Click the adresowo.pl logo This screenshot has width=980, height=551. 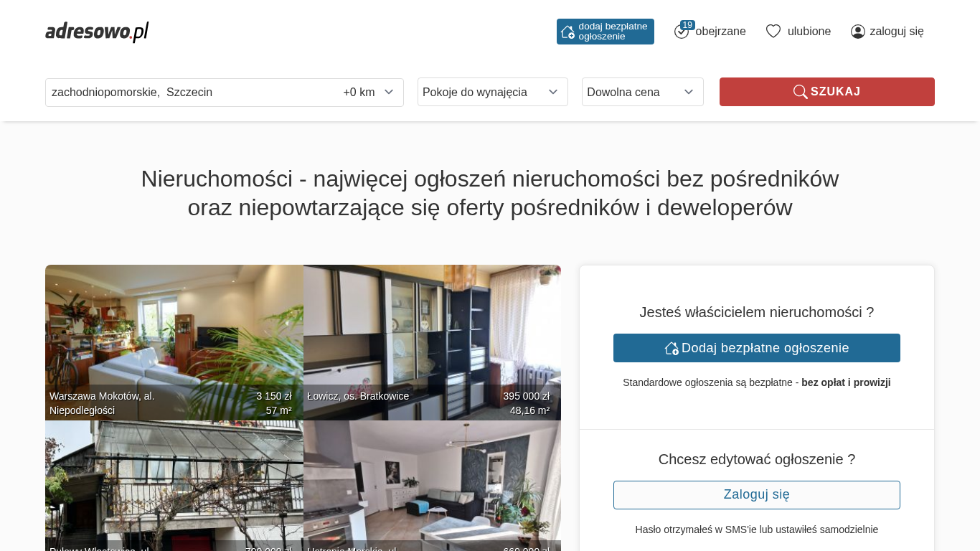point(97,32)
